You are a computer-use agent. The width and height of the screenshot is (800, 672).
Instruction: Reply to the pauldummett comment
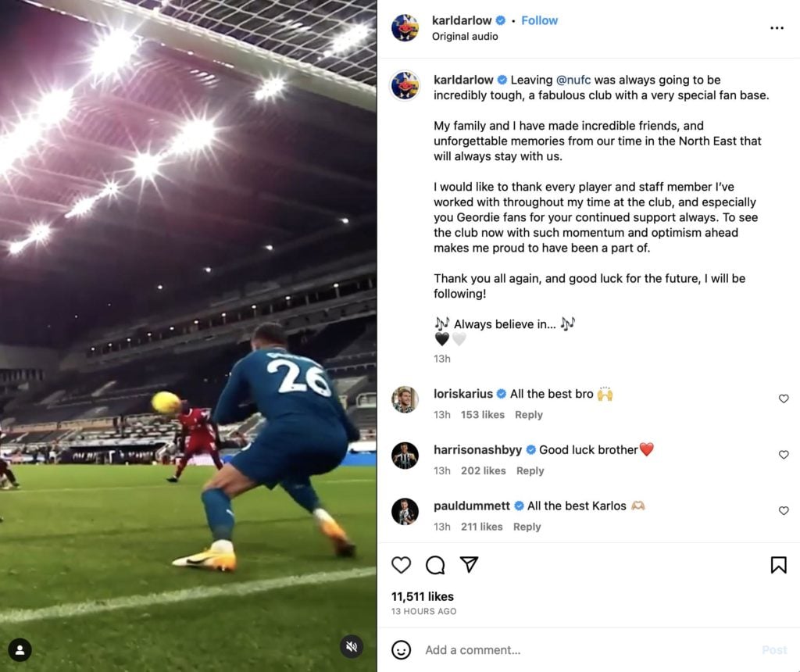pyautogui.click(x=527, y=527)
